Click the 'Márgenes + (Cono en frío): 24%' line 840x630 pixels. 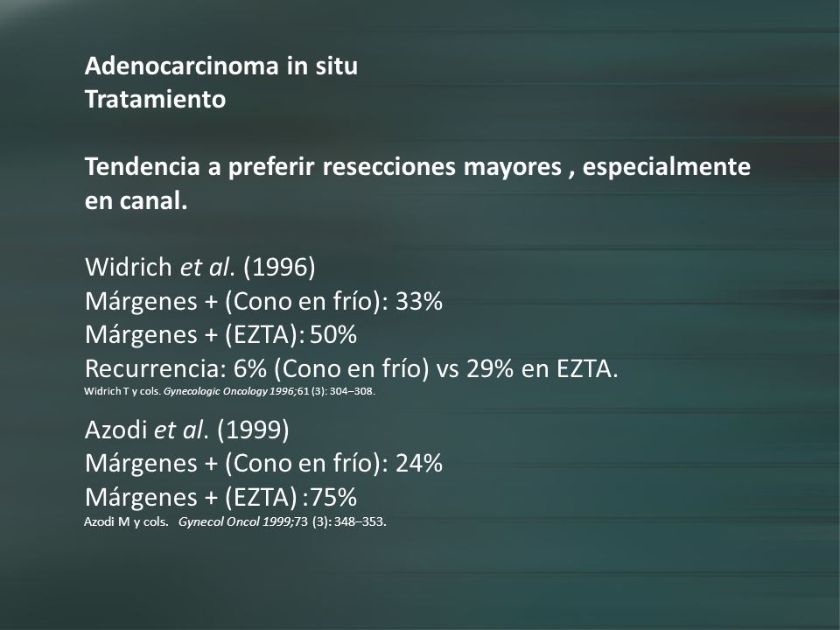(263, 464)
